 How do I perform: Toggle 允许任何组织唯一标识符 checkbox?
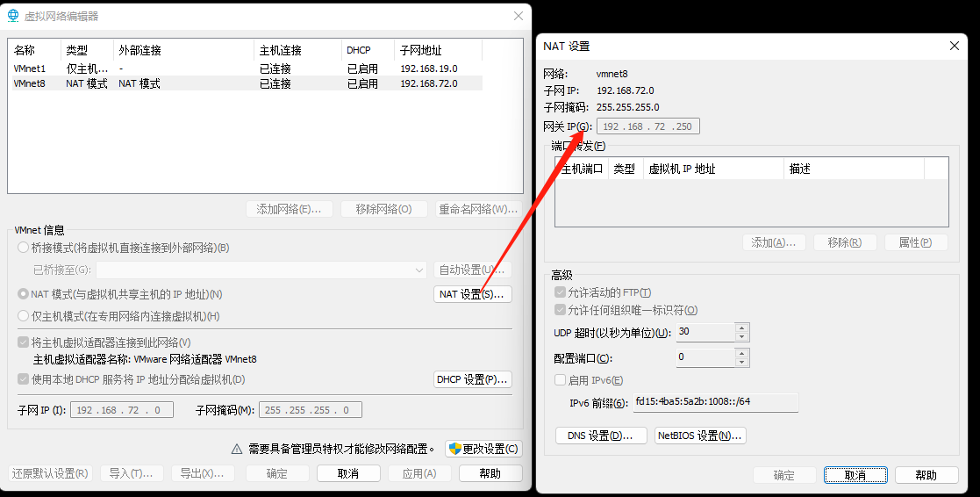(561, 310)
